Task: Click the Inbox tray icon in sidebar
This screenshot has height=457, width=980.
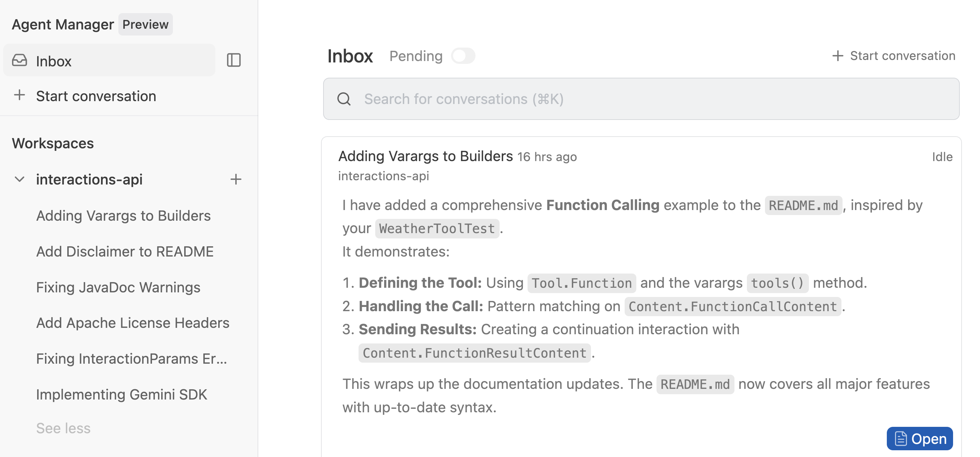Action: 19,61
